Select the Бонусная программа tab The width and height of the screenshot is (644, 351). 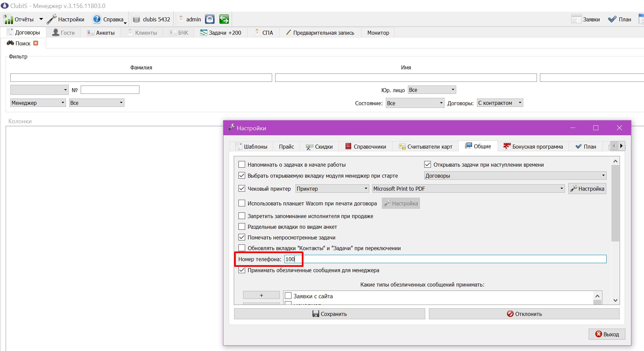(x=533, y=147)
